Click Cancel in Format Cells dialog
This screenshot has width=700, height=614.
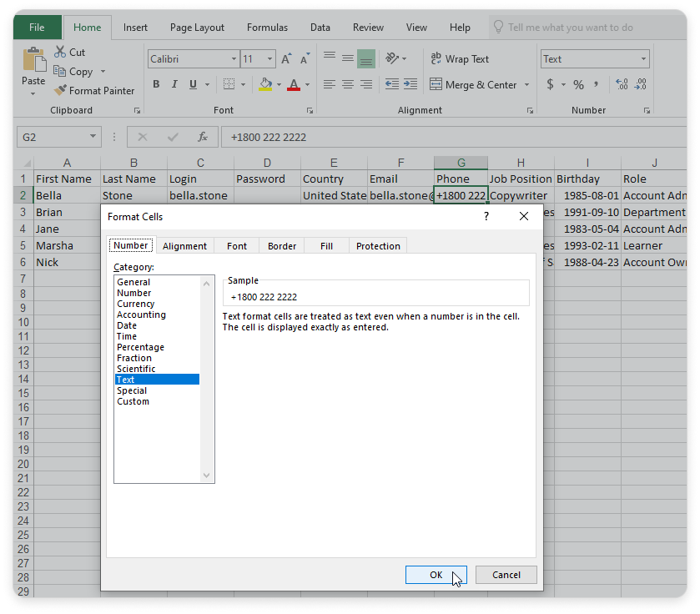pyautogui.click(x=506, y=575)
